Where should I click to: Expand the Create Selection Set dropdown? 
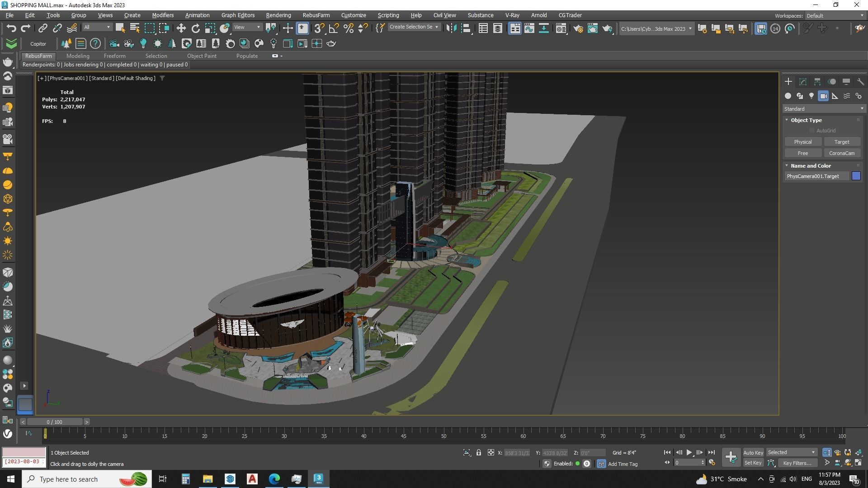(x=414, y=27)
